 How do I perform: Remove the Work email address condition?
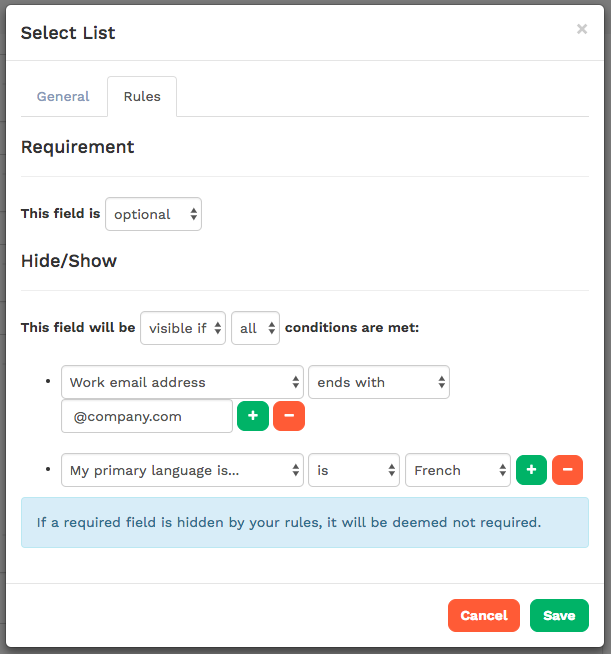click(x=288, y=416)
